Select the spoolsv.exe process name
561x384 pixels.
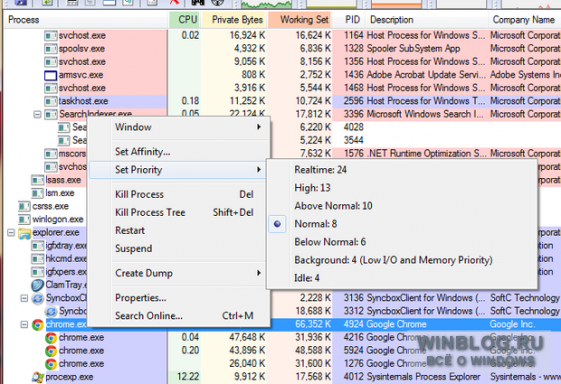[x=82, y=49]
